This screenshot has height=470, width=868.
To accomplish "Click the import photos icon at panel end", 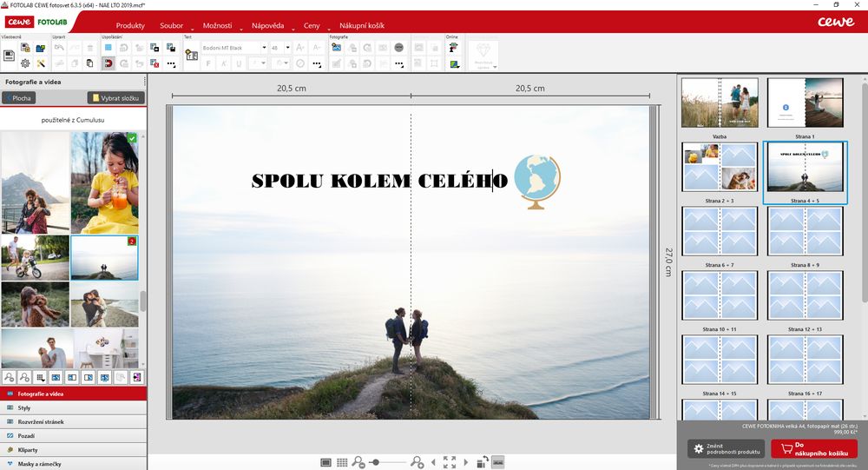I will coord(137,377).
